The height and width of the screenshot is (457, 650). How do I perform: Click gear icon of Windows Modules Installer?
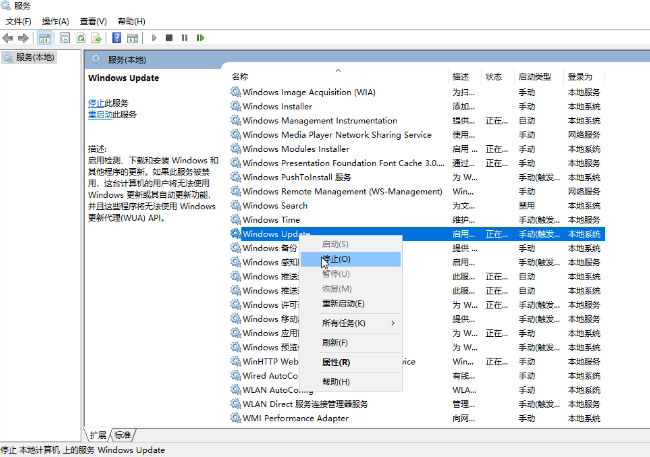pyautogui.click(x=235, y=148)
